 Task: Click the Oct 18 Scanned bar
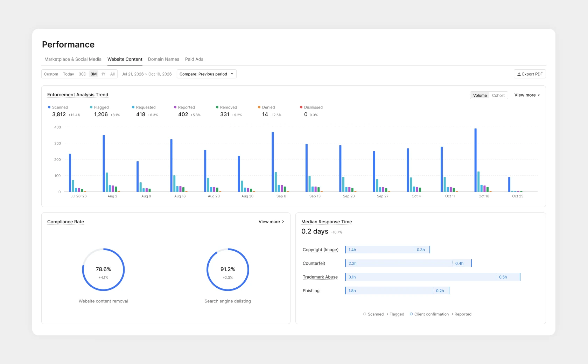(x=476, y=160)
